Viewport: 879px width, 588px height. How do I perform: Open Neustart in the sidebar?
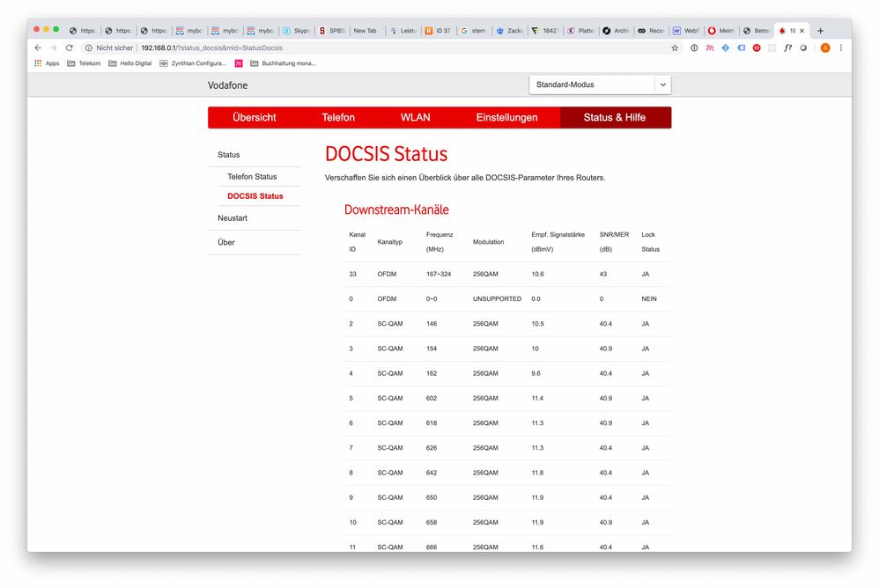tap(233, 217)
